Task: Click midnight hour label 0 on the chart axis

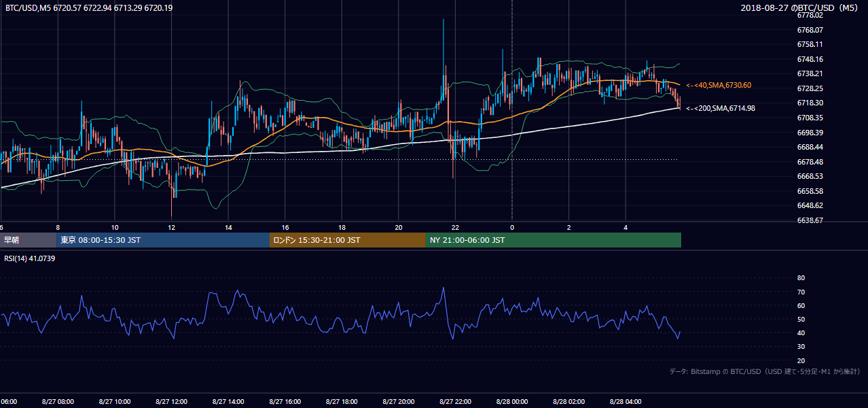Action: coord(512,228)
